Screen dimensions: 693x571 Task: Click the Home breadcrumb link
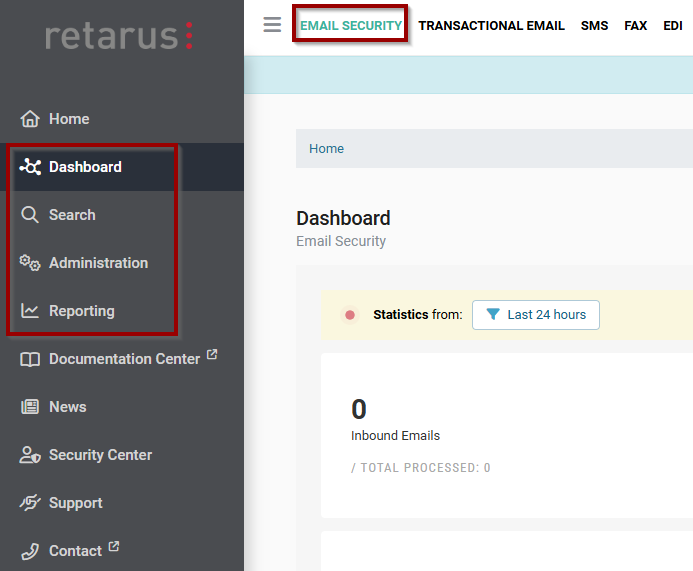[x=326, y=149]
